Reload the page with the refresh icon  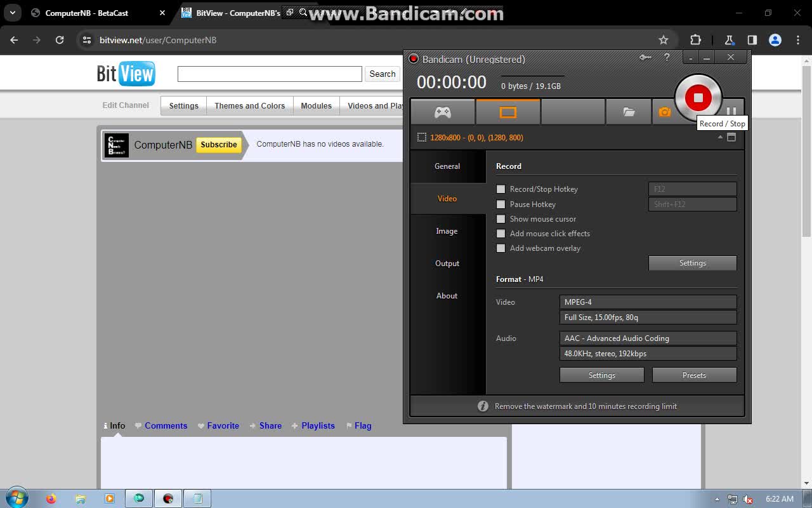pos(60,40)
